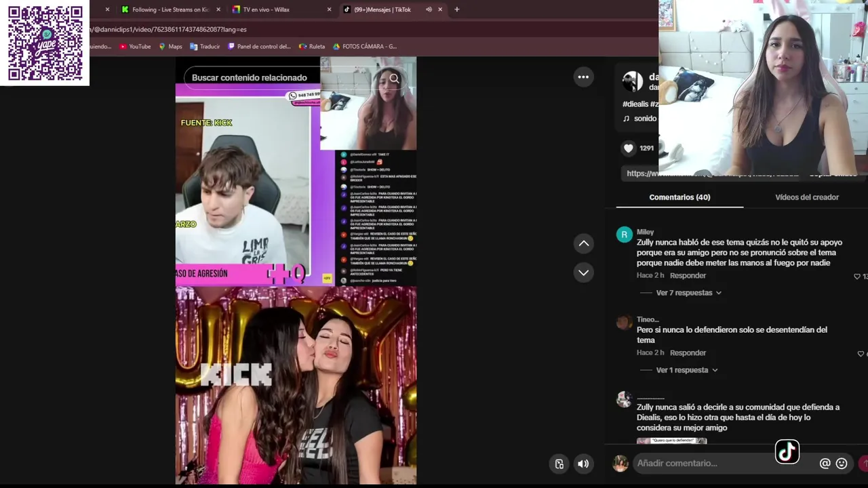Expand Ver 1 respuesta
This screenshot has height=488, width=868.
pos(686,370)
